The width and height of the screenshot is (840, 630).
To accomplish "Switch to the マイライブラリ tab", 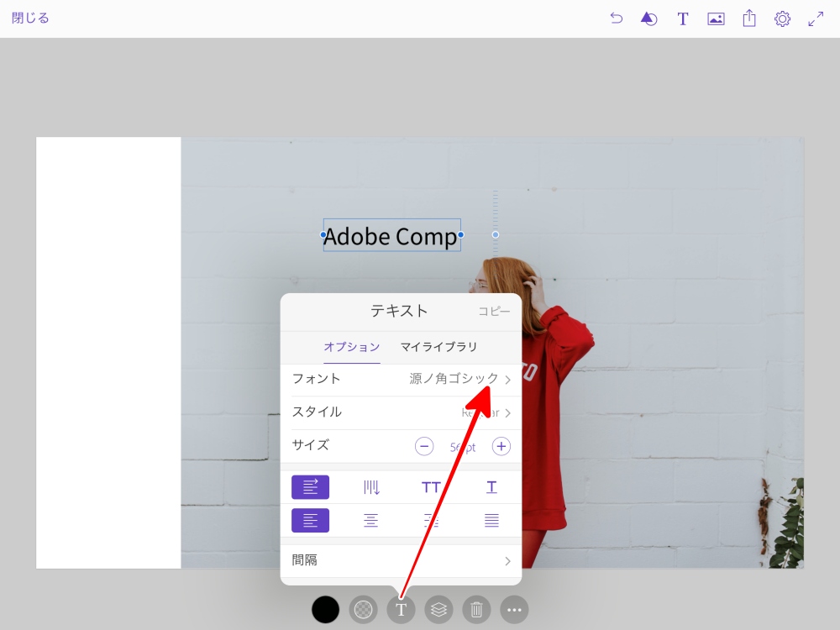I will (x=438, y=347).
